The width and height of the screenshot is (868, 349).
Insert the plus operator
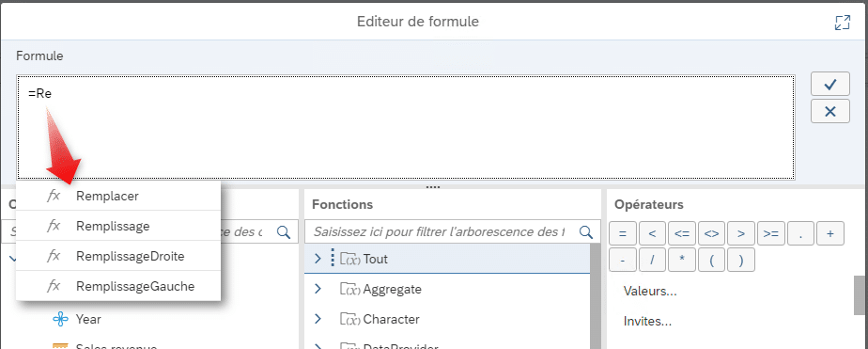click(x=829, y=234)
